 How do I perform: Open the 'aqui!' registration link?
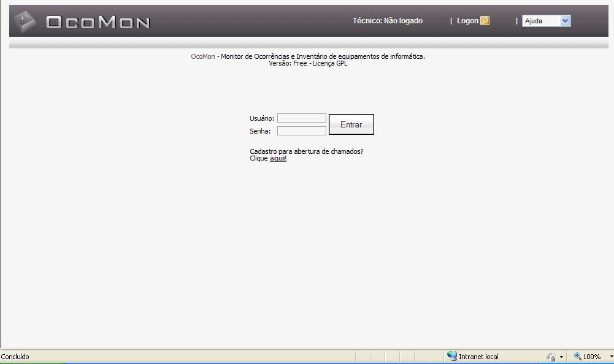278,158
